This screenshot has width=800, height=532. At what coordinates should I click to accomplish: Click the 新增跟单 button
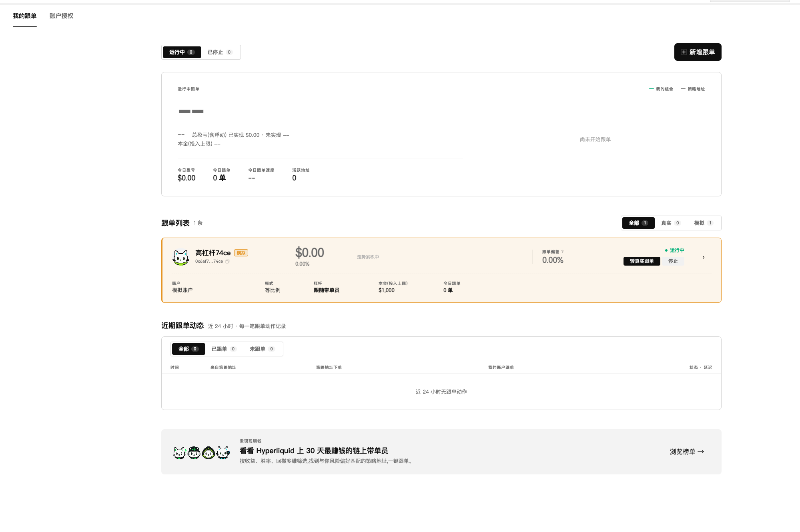click(x=698, y=52)
